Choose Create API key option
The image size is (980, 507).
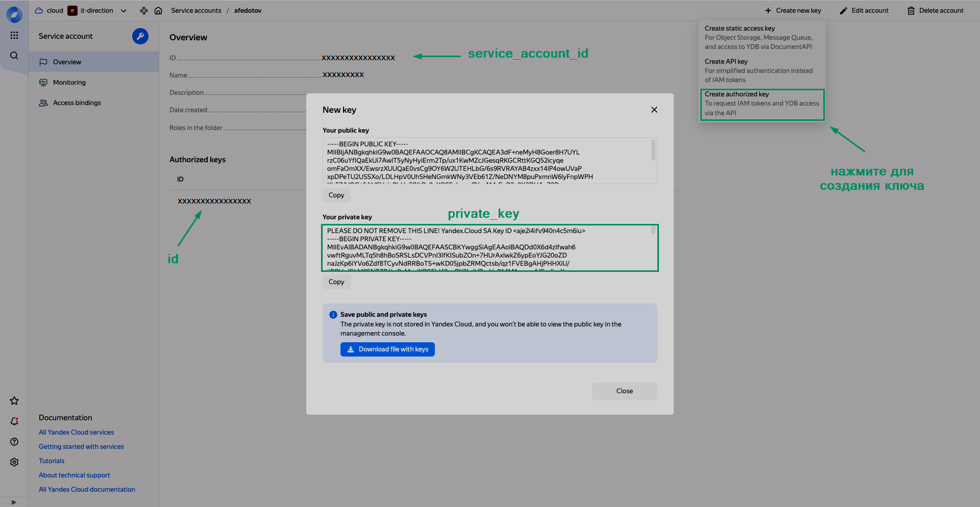[x=762, y=70]
